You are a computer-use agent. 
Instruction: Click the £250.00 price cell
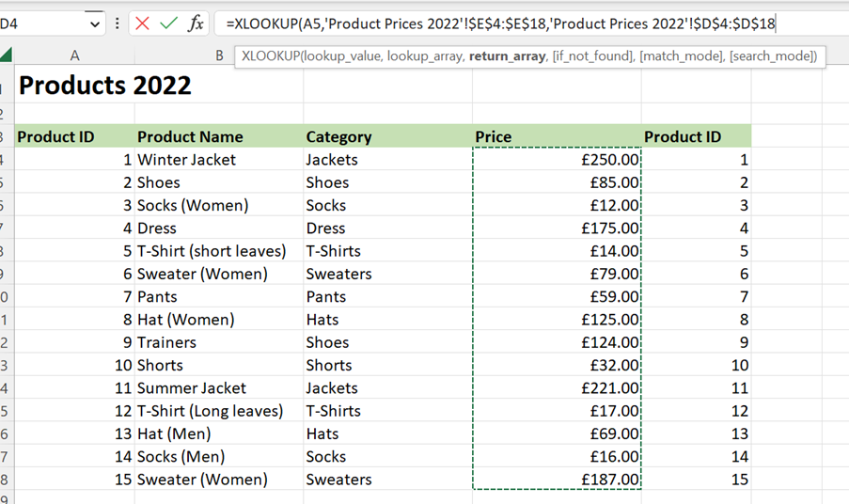click(x=557, y=160)
